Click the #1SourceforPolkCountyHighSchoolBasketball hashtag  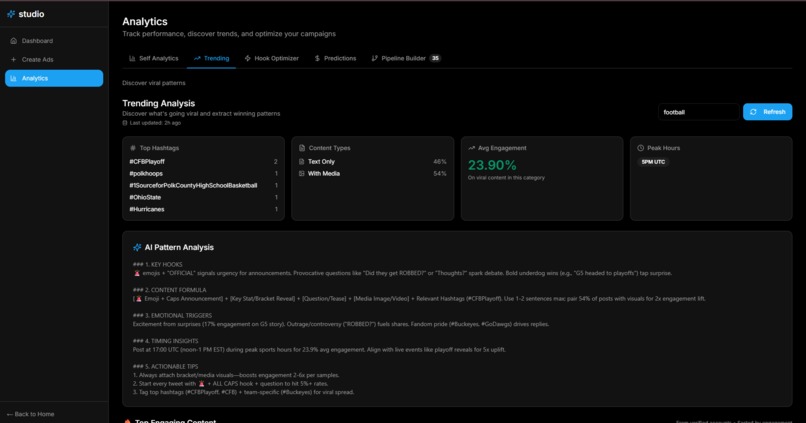coord(193,186)
